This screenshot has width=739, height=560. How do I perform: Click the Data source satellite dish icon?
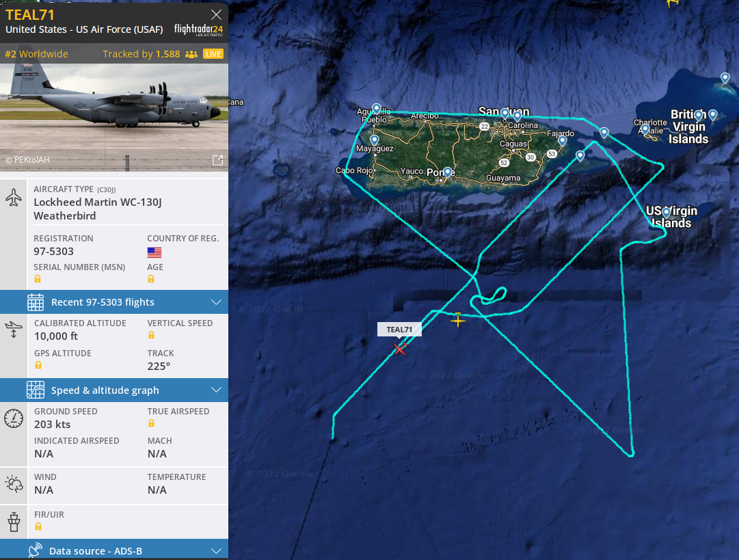point(36,550)
